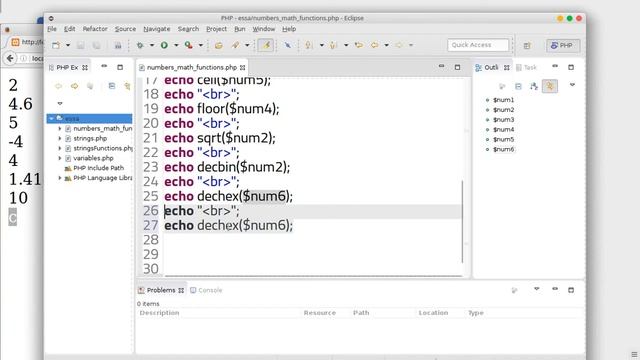
Task: Collapse the essa project node
Action: [51, 118]
